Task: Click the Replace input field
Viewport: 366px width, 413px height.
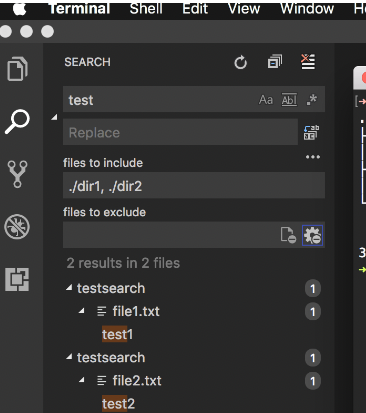Action: click(180, 132)
